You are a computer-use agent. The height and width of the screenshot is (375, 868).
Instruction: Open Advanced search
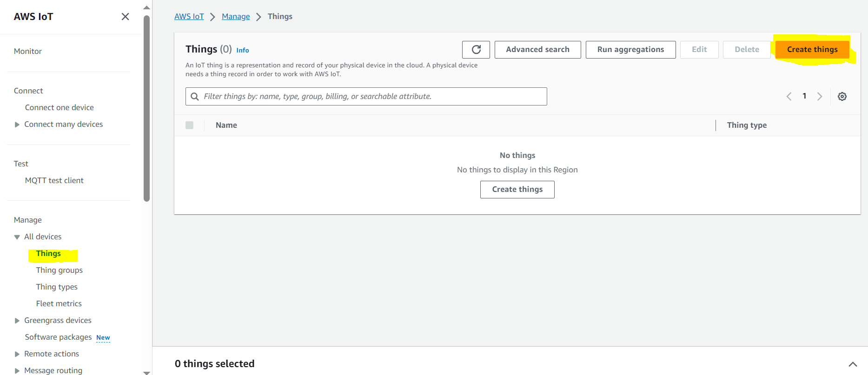click(x=538, y=50)
